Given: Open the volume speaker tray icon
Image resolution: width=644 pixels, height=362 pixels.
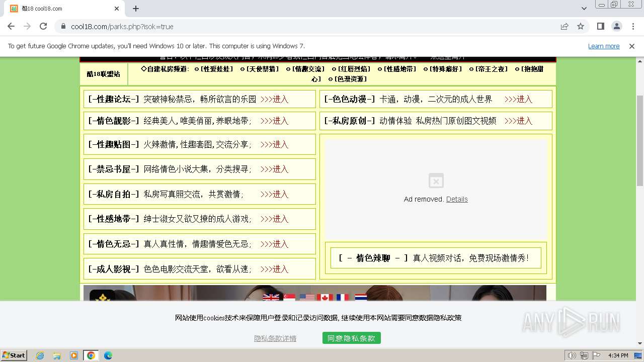Looking at the screenshot, I should click(572, 355).
